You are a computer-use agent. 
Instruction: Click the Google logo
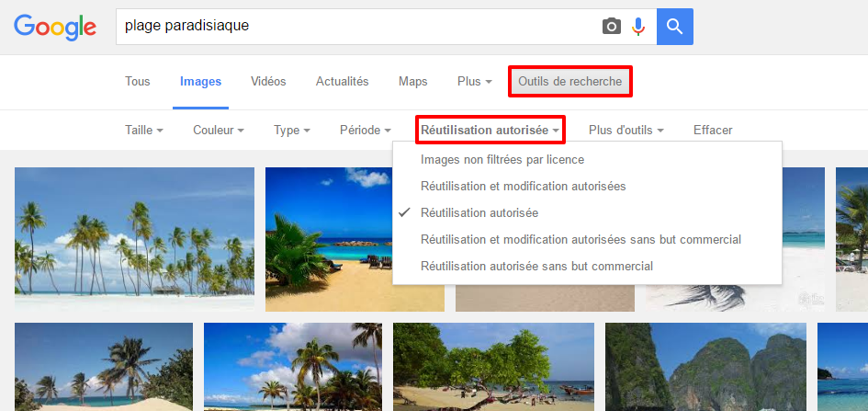pos(55,27)
